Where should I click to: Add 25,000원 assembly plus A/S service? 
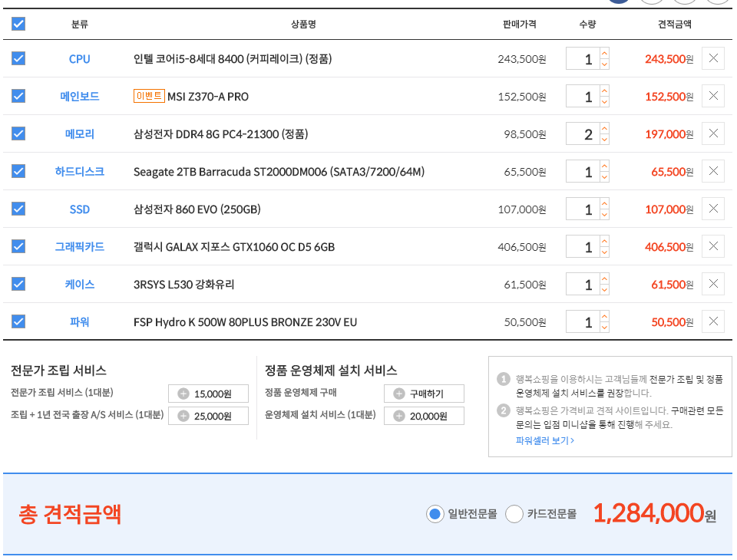click(x=208, y=416)
